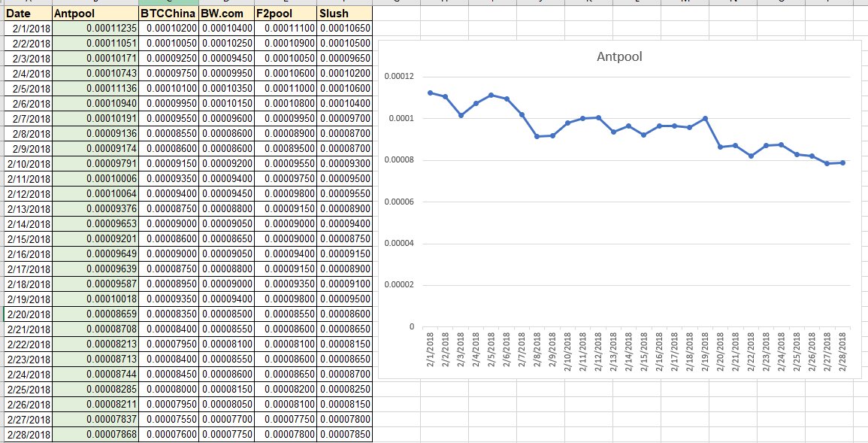Viewport: 868px width, 443px height.
Task: Select Antpool value 0.00008744
Action: tap(95, 374)
